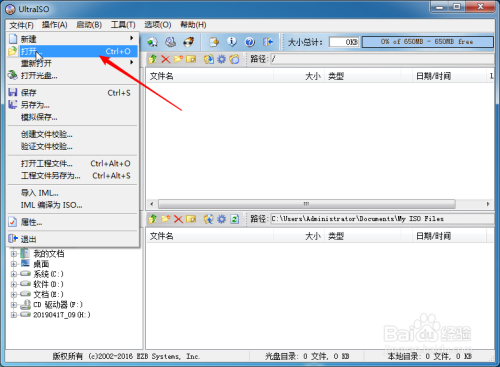Click the blue question-mark help icon
The image size is (500, 367).
[x=250, y=42]
